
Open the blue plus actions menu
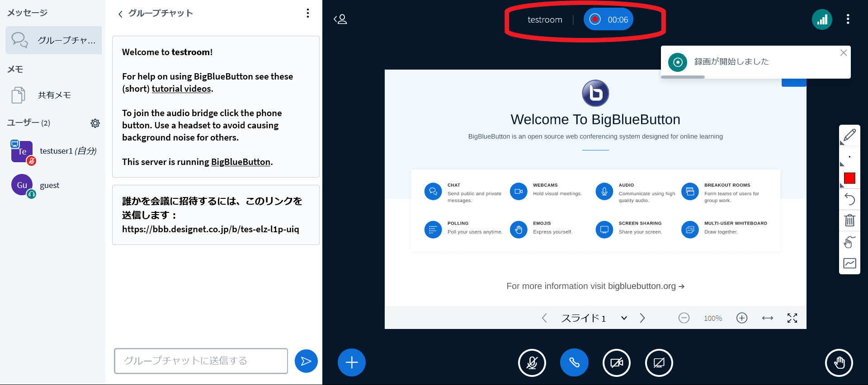coord(352,362)
